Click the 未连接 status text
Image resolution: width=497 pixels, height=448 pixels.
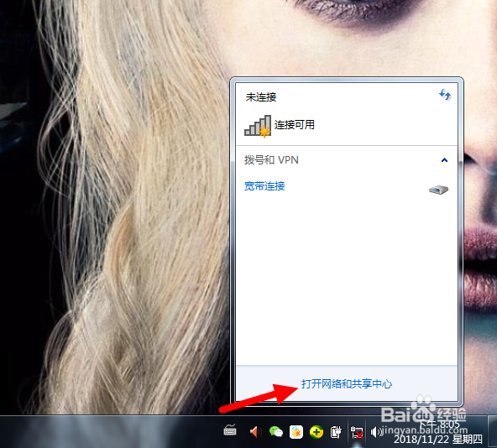click(x=261, y=97)
